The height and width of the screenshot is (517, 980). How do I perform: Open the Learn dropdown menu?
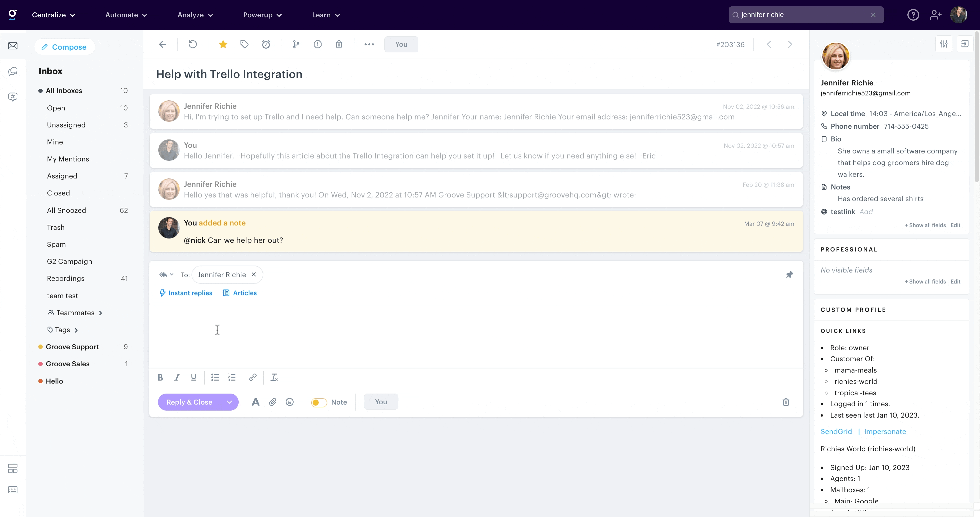click(x=326, y=15)
